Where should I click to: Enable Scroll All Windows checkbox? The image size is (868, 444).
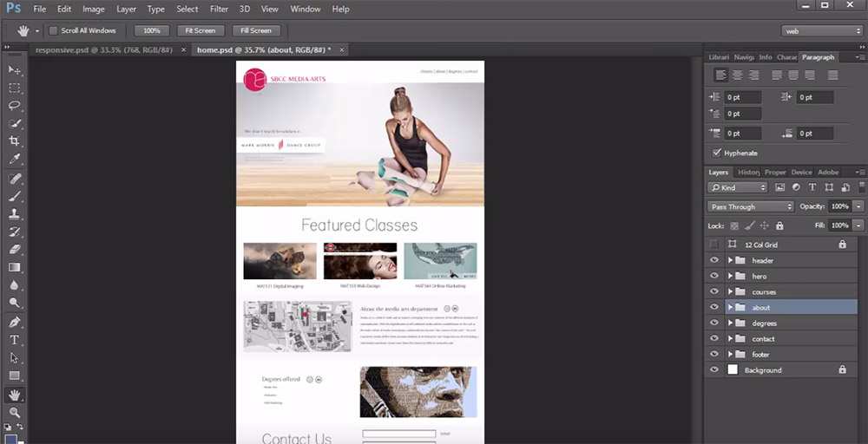(x=54, y=30)
